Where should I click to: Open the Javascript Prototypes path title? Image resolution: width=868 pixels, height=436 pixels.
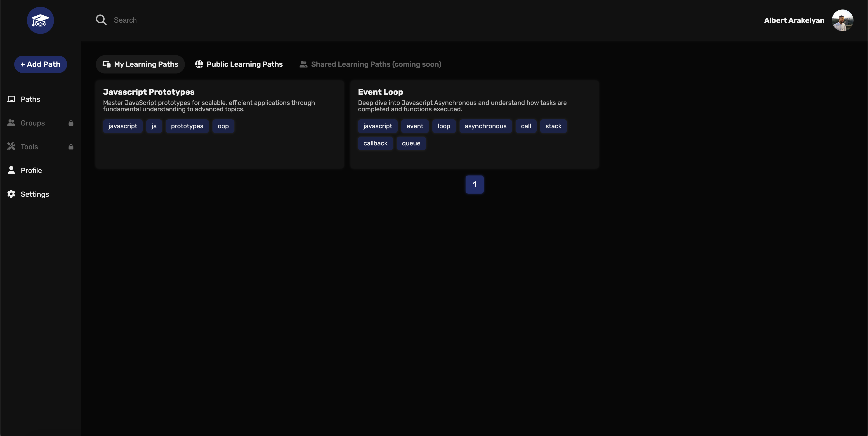click(149, 92)
